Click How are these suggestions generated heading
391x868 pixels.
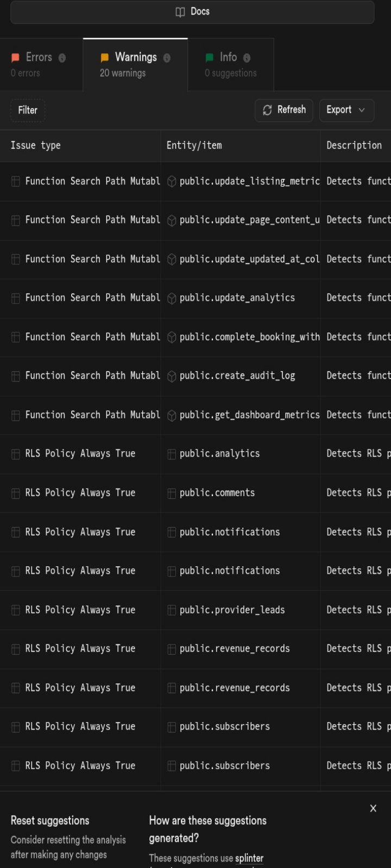click(208, 829)
